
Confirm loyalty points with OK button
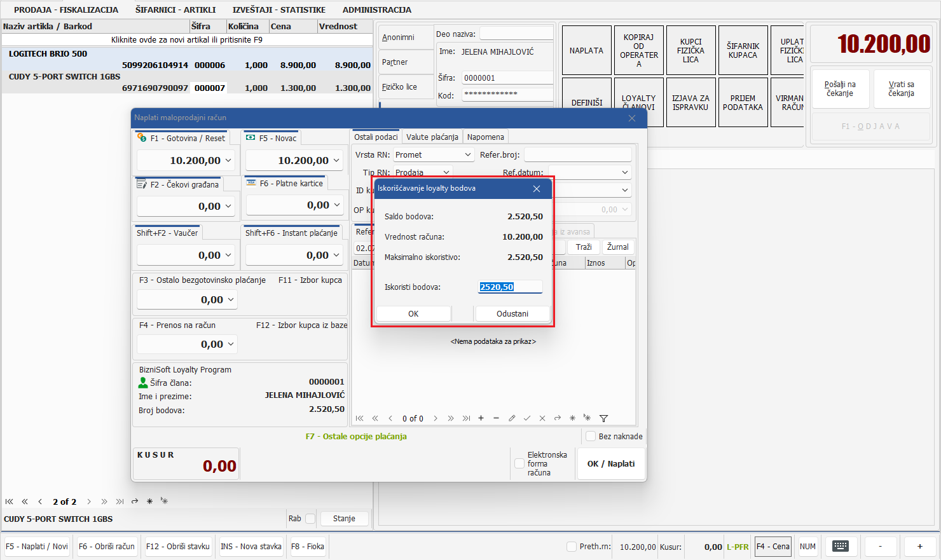click(x=413, y=314)
